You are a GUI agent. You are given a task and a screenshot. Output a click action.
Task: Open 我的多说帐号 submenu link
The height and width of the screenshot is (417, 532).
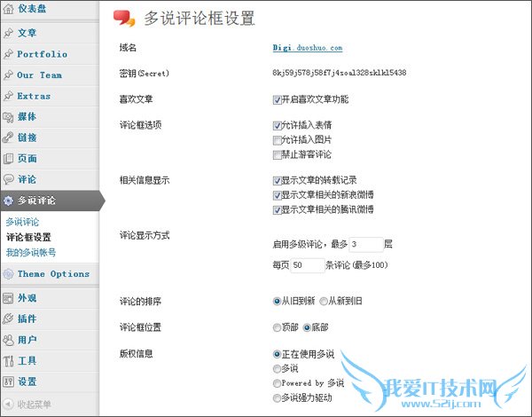pyautogui.click(x=31, y=252)
